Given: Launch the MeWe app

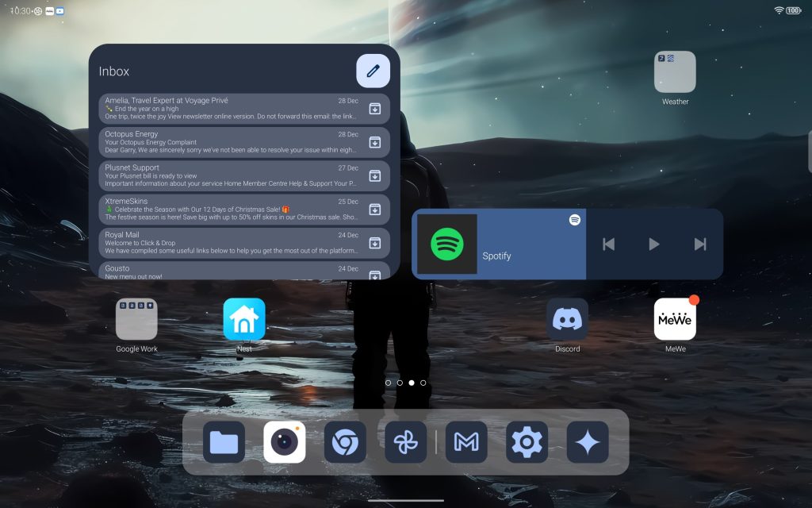Looking at the screenshot, I should (675, 319).
